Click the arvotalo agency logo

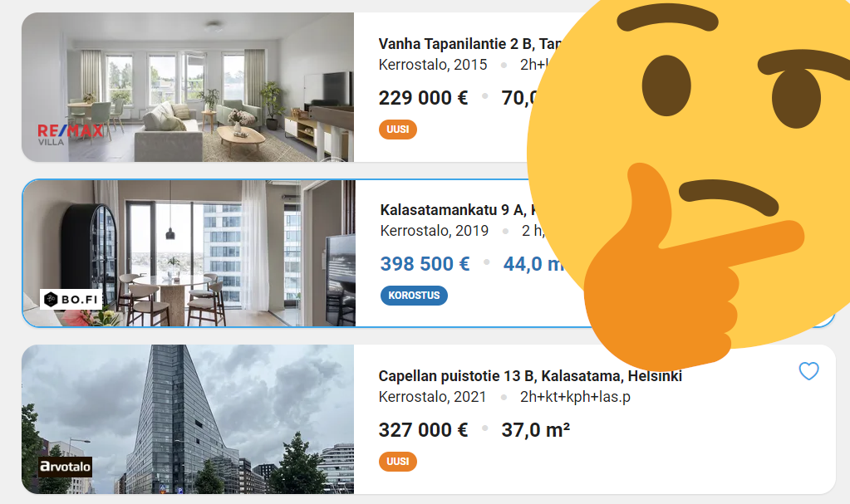click(x=65, y=467)
